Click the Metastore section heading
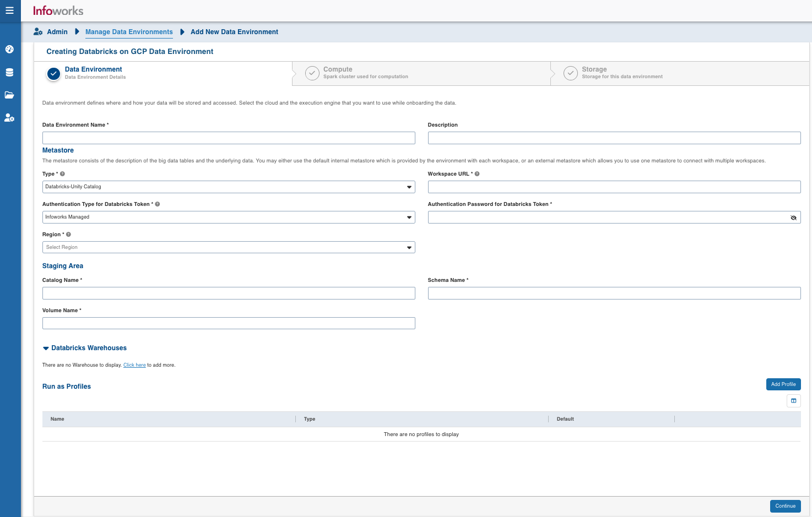The width and height of the screenshot is (812, 517). coord(58,150)
